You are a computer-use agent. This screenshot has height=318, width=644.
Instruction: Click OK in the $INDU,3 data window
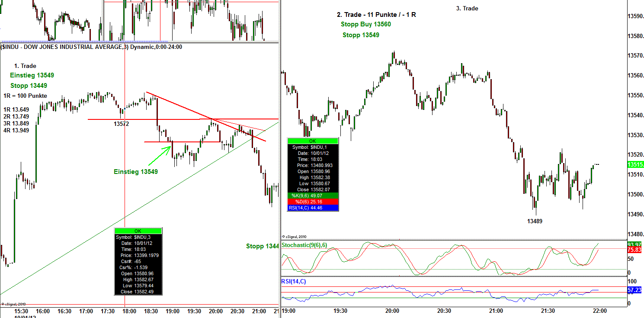pyautogui.click(x=138, y=231)
